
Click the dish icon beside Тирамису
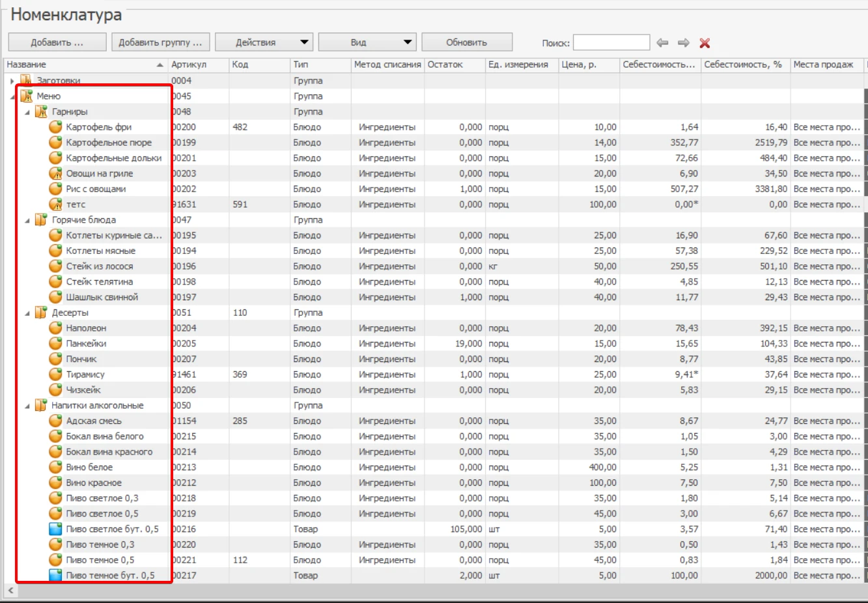pos(56,374)
